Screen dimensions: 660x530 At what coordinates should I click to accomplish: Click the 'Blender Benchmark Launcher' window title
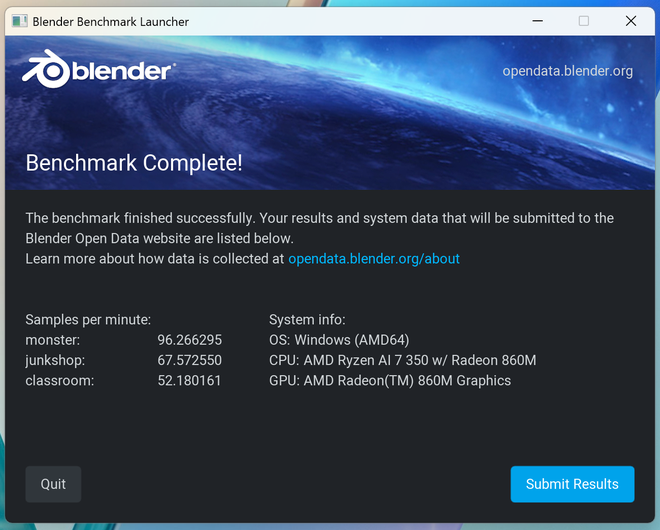click(x=110, y=21)
